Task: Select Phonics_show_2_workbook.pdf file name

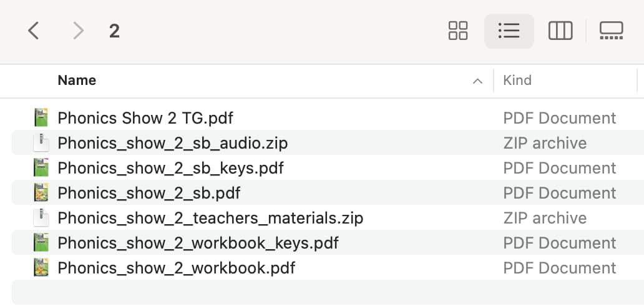Action: 176,268
